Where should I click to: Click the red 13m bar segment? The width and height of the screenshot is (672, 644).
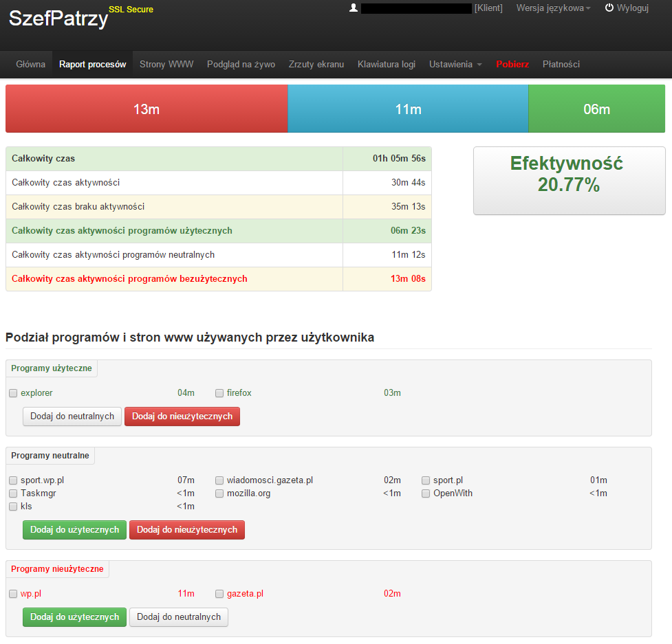tap(147, 109)
